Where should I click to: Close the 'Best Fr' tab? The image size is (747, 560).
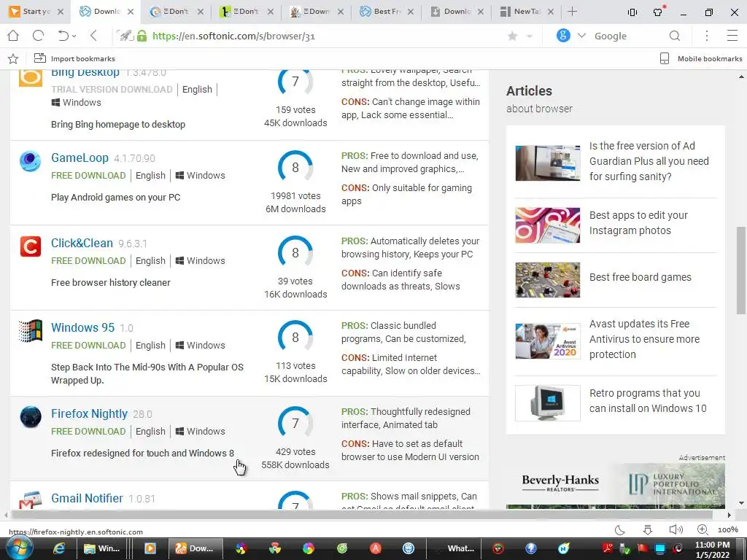[411, 12]
